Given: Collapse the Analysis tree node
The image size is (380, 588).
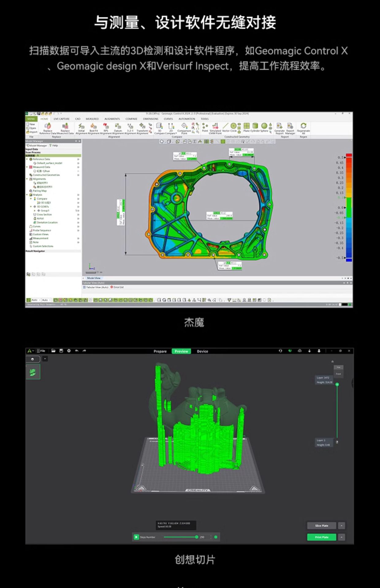Looking at the screenshot, I should (27, 195).
